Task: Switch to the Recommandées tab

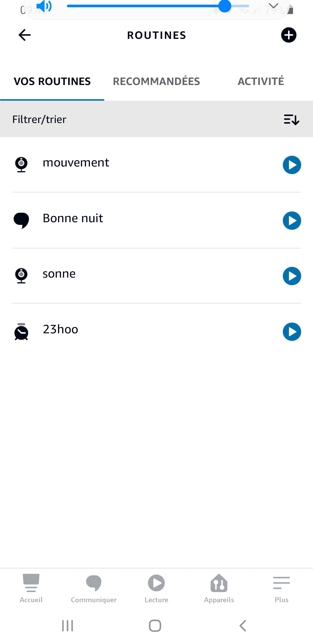Action: click(x=156, y=82)
